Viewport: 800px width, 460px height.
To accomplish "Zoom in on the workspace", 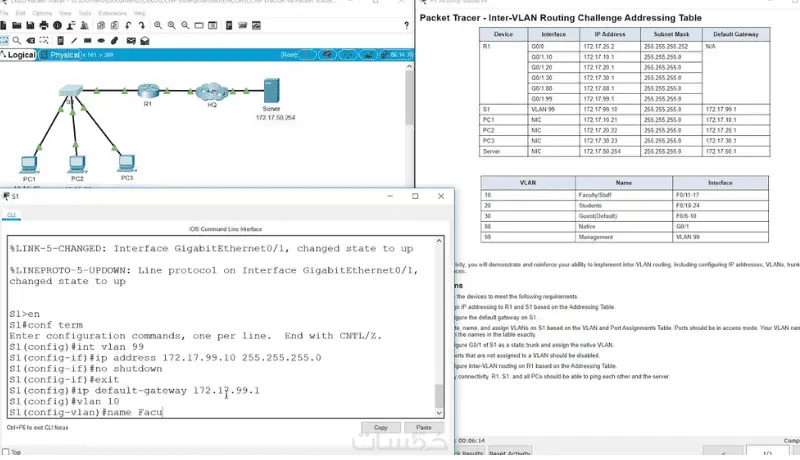I will tap(158, 25).
